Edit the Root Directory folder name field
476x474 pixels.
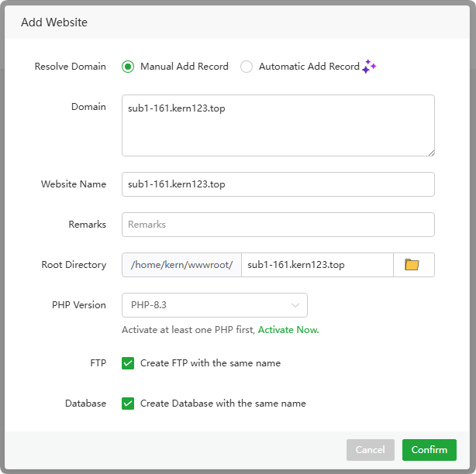click(316, 265)
